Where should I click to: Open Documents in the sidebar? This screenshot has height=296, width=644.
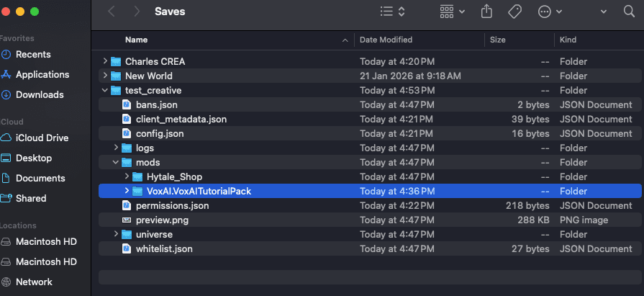tap(33, 178)
